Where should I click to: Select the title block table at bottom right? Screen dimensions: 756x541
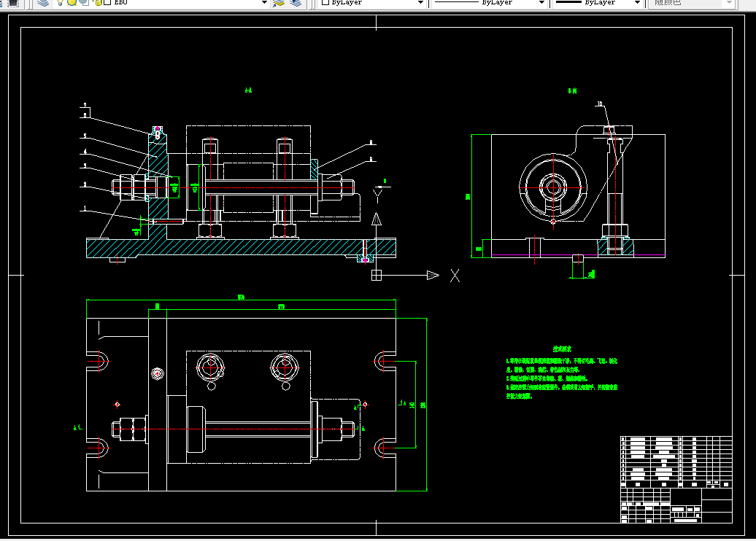click(676, 479)
